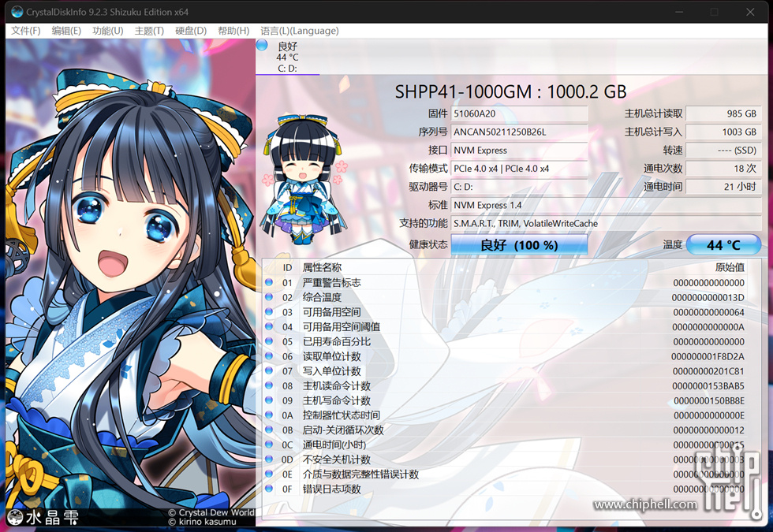Open the 编辑(E) menu

tap(66, 31)
